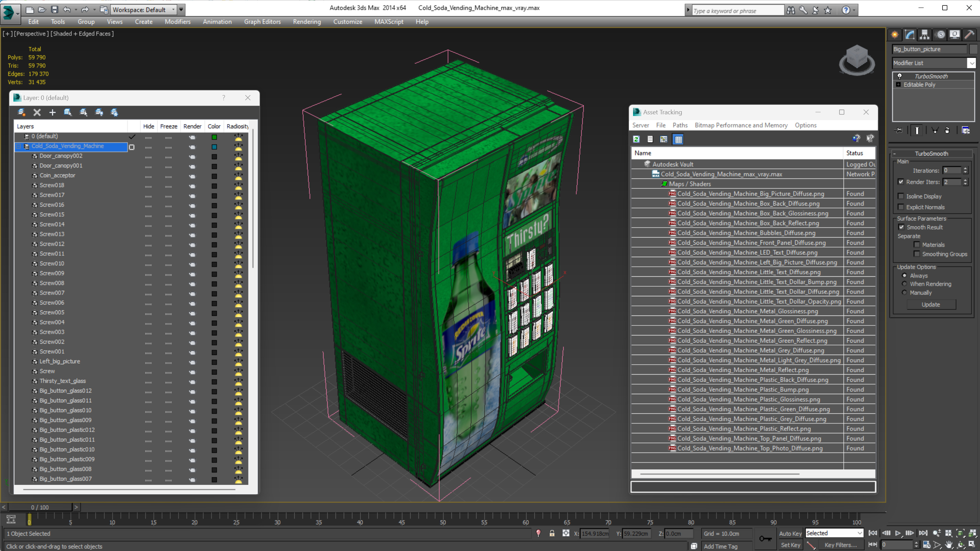Open Paths menu in Asset Tracking
The height and width of the screenshot is (551, 980).
(x=679, y=125)
